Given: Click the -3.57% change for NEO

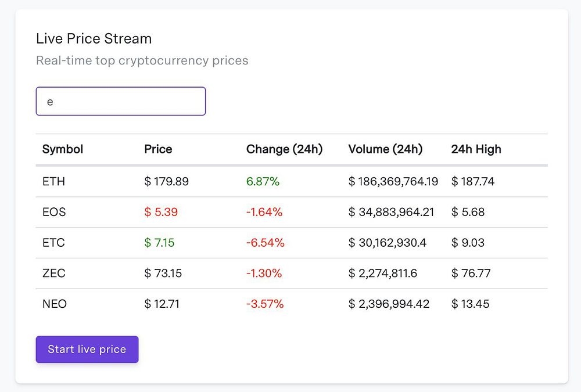Looking at the screenshot, I should click(265, 304).
